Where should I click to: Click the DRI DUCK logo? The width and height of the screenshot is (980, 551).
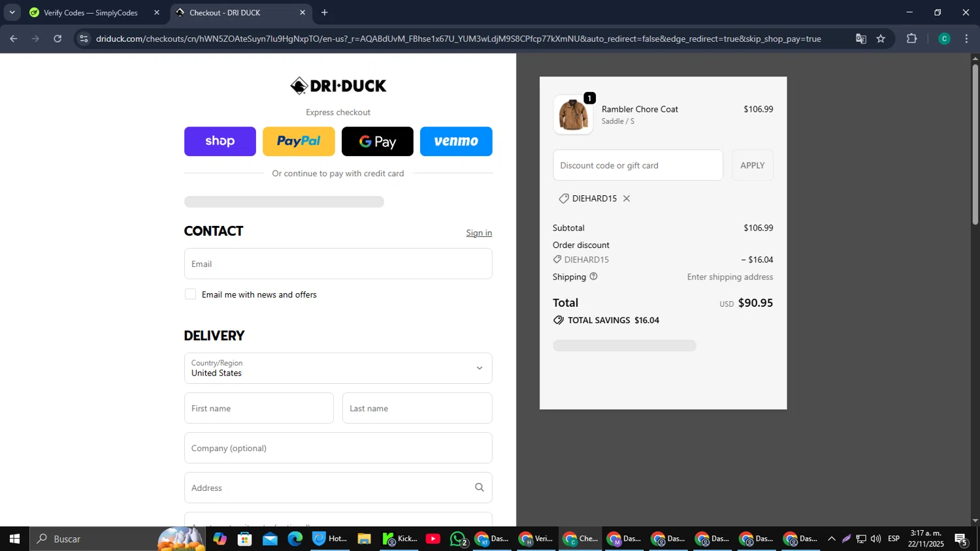(x=338, y=86)
